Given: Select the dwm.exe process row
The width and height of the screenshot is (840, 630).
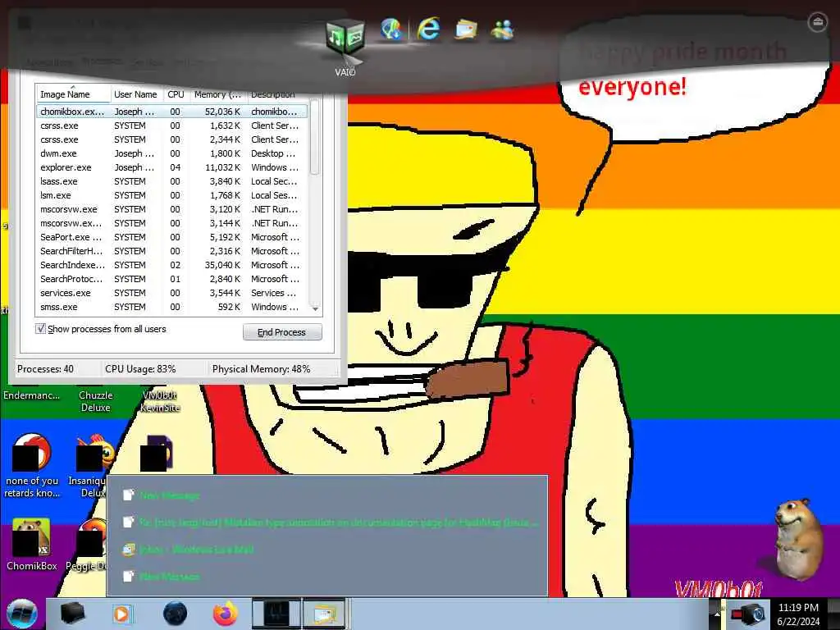Looking at the screenshot, I should (x=172, y=153).
